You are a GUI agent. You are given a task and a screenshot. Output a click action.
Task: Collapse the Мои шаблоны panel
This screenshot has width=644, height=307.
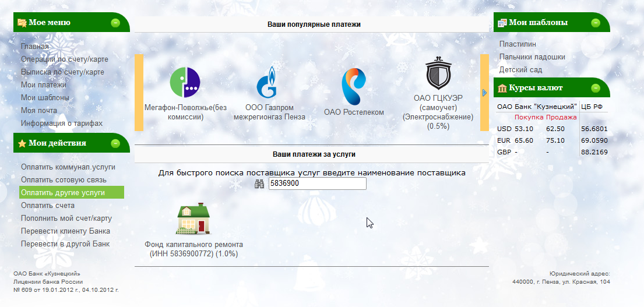pos(595,23)
